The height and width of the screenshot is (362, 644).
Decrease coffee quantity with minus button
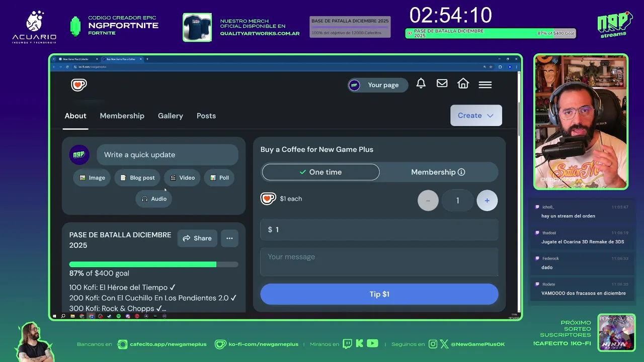pyautogui.click(x=428, y=201)
